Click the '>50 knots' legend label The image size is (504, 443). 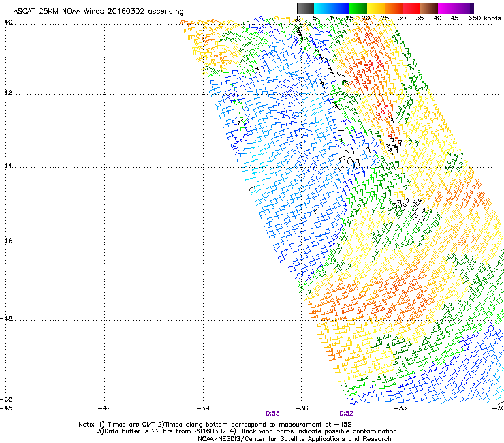click(484, 18)
